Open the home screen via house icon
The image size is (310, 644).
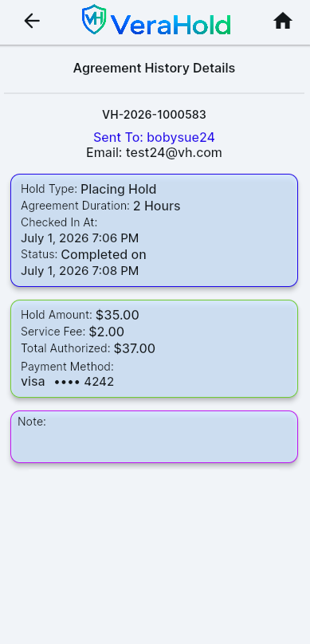click(x=283, y=21)
